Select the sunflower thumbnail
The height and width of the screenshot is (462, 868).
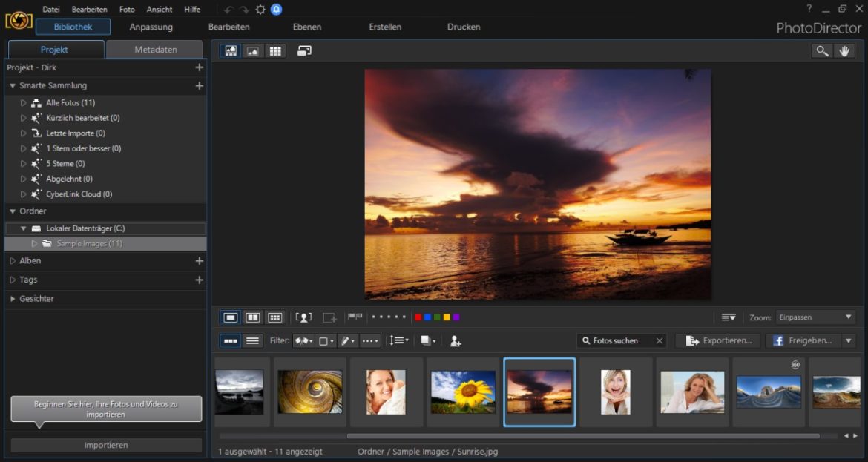pyautogui.click(x=463, y=392)
